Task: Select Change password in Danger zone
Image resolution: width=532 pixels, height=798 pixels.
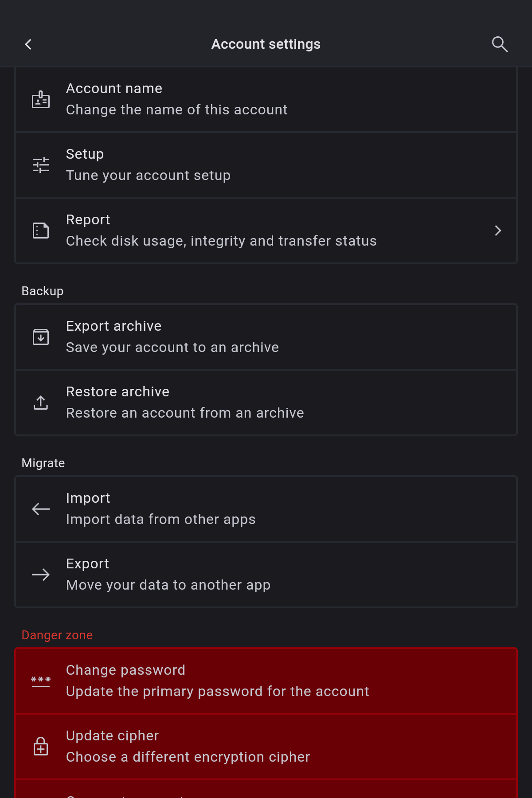Action: [266, 681]
